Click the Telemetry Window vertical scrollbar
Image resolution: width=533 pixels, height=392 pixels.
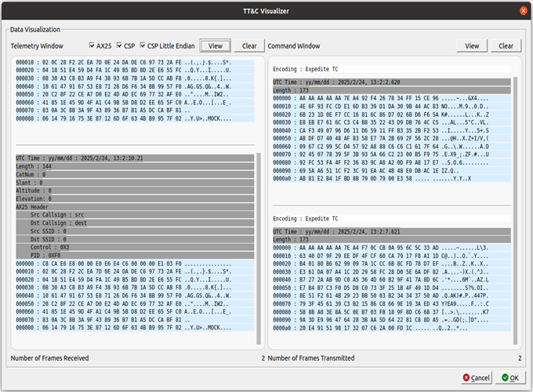pos(259,249)
